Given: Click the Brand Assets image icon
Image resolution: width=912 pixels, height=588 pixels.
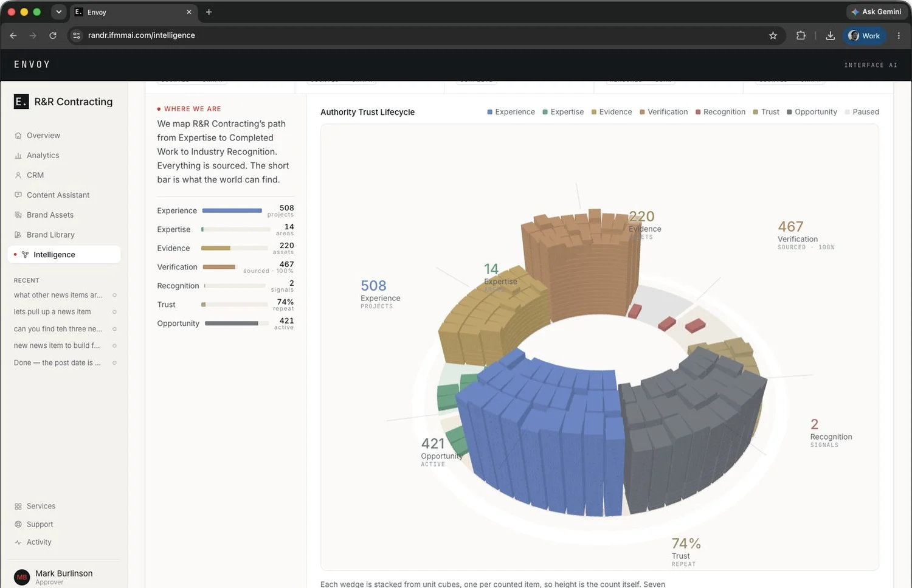Looking at the screenshot, I should (18, 215).
